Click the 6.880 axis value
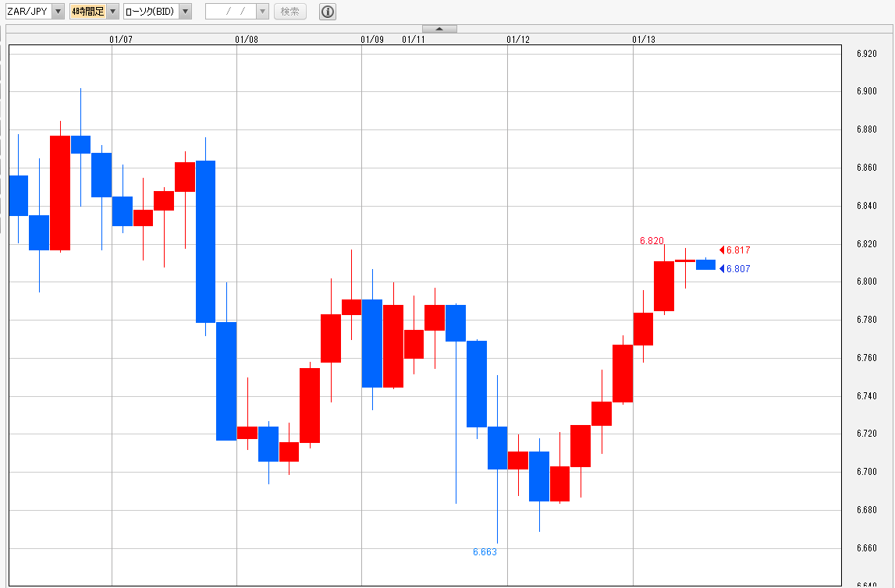 pyautogui.click(x=866, y=129)
